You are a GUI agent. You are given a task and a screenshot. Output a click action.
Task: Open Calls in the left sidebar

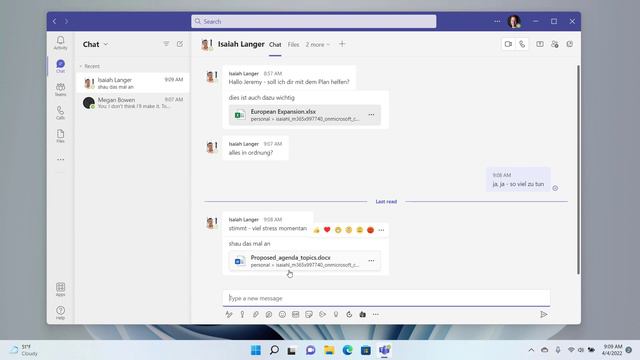60,112
